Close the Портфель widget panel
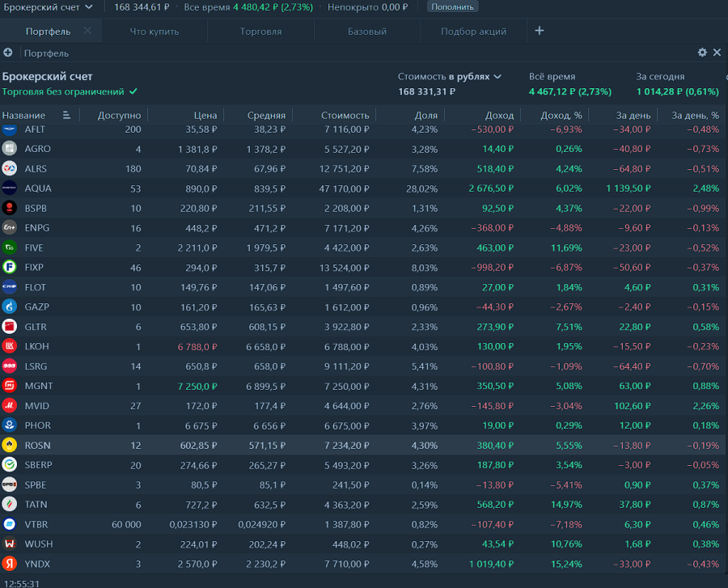This screenshot has width=728, height=588. click(x=717, y=53)
